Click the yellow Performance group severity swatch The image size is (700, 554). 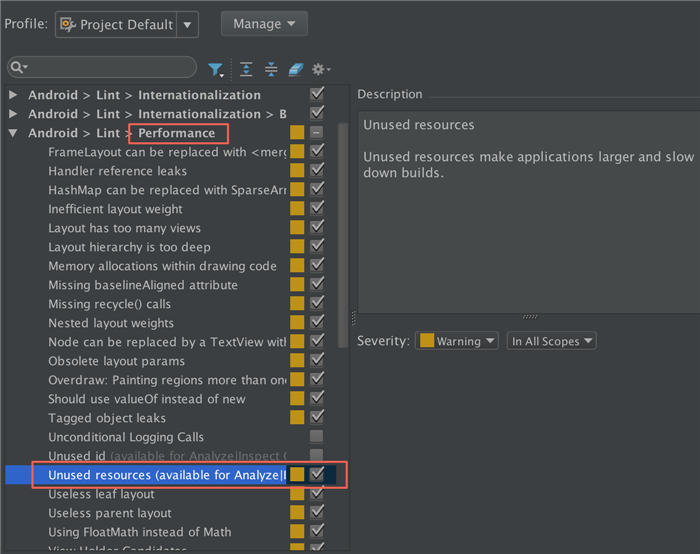click(x=297, y=133)
